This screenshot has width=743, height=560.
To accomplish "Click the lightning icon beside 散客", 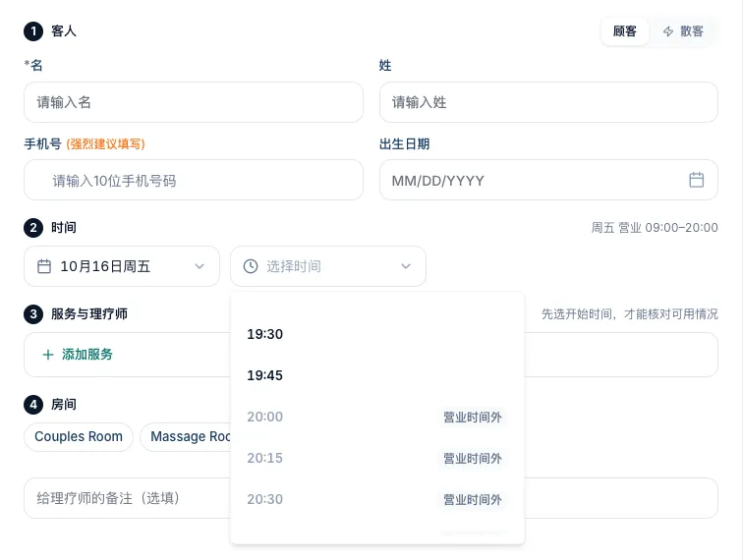I will (668, 31).
